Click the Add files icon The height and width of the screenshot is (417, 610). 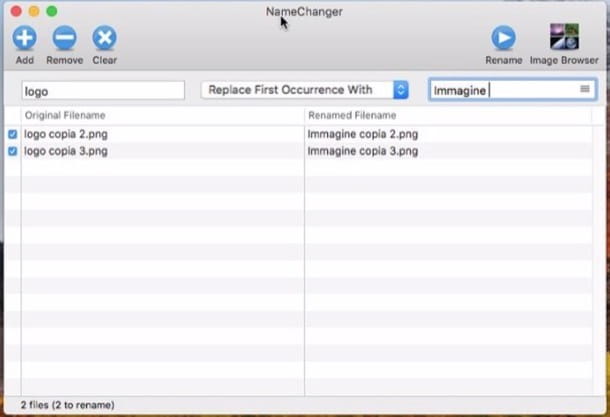[24, 39]
